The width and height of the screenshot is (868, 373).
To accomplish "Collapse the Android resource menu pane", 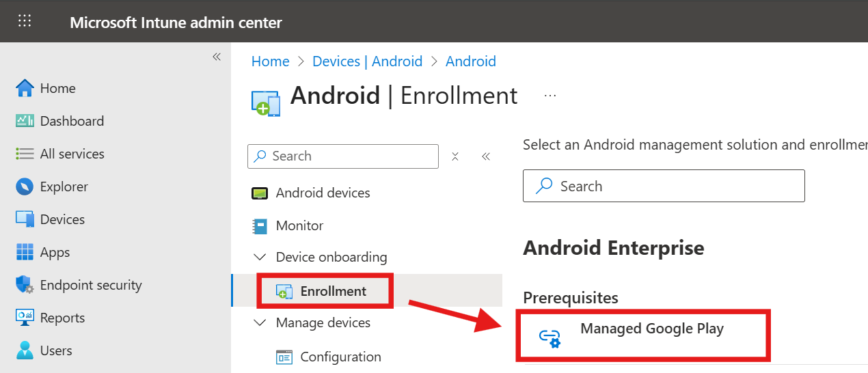I will (x=486, y=156).
